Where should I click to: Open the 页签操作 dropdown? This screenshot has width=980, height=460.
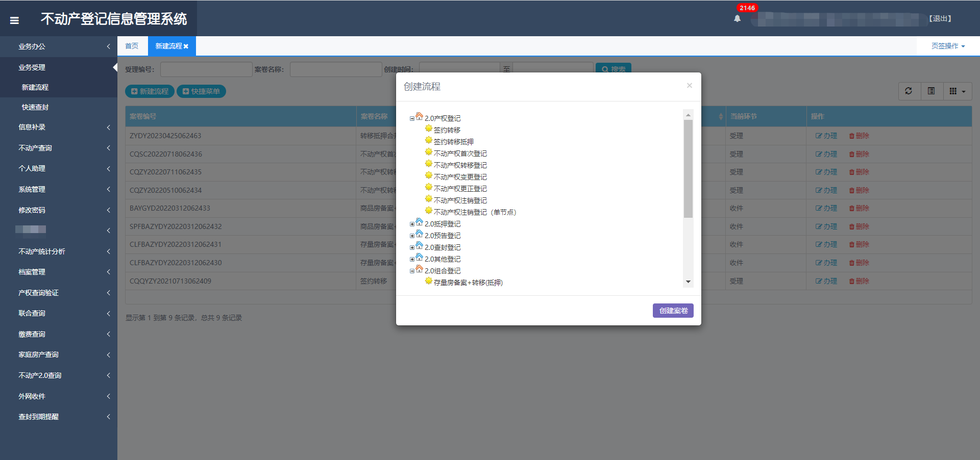(x=948, y=46)
